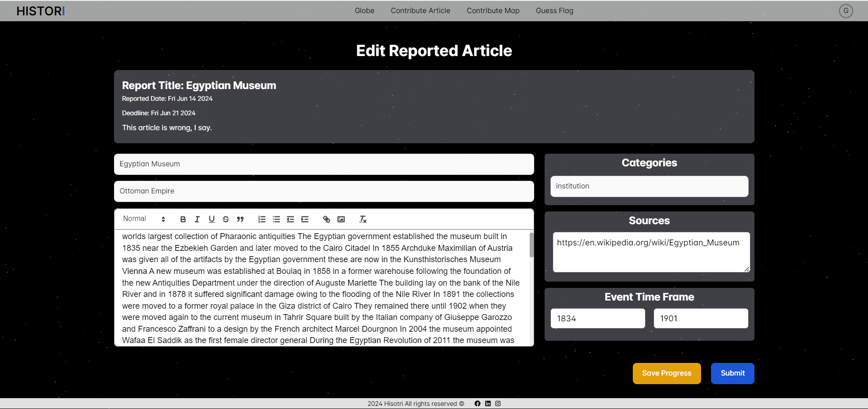Insert a blockquote in the article
The height and width of the screenshot is (409, 868).
coord(240,219)
